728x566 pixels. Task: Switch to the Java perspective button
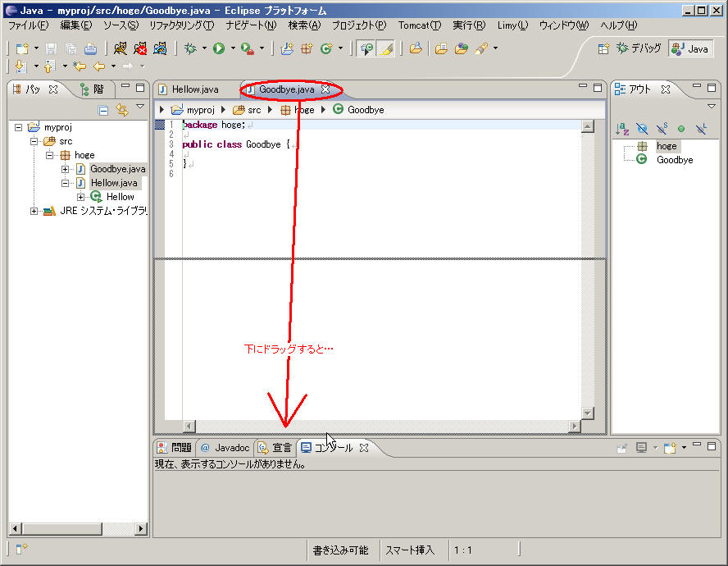point(690,48)
